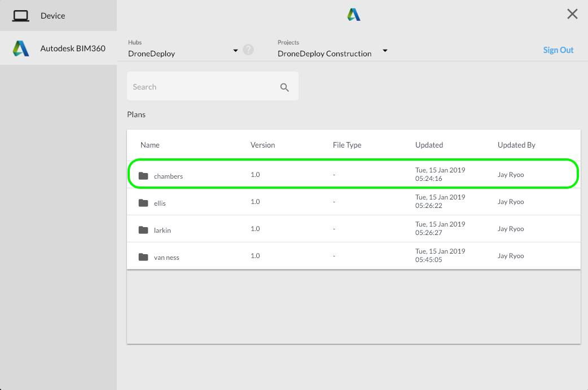Open the larkin folder row

354,228
